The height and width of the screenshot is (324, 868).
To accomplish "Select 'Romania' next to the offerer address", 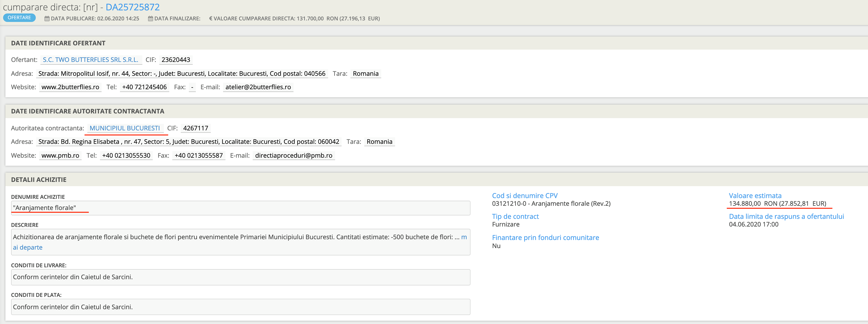I will 365,73.
